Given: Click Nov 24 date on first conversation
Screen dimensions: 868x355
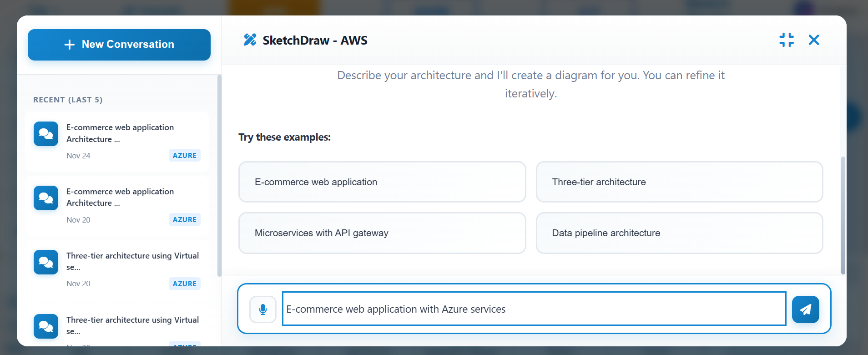Looking at the screenshot, I should point(78,156).
